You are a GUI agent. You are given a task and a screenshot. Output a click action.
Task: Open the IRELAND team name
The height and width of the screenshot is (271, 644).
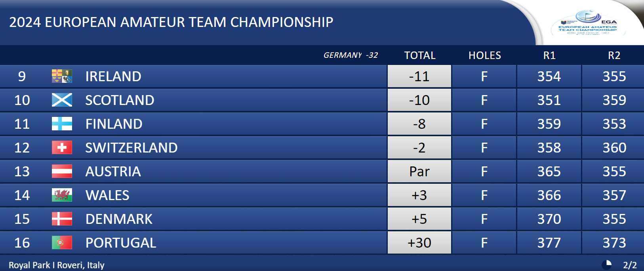pos(113,76)
